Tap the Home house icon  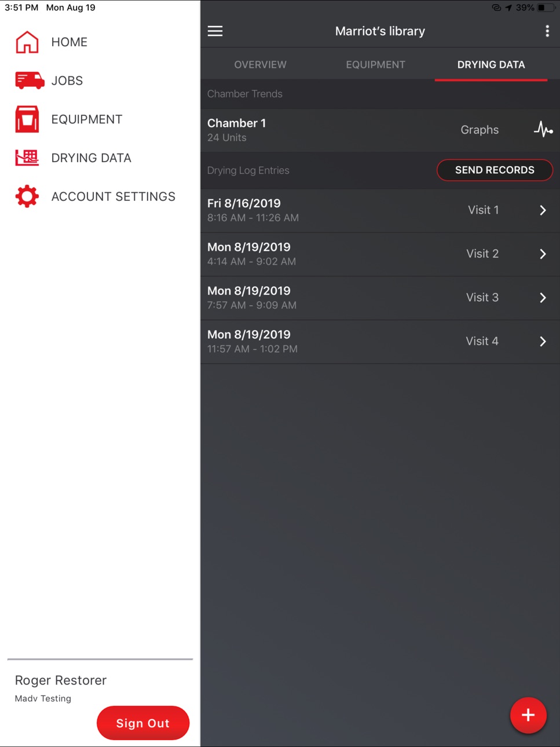pos(27,42)
